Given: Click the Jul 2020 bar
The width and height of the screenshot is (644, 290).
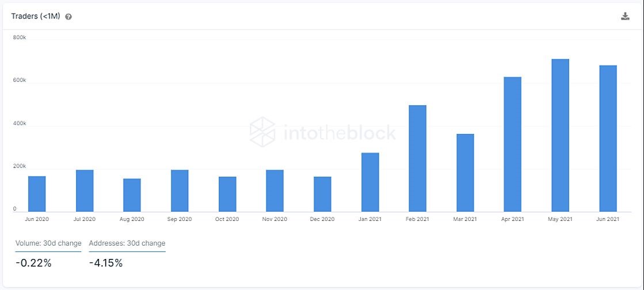Looking at the screenshot, I should tap(85, 190).
